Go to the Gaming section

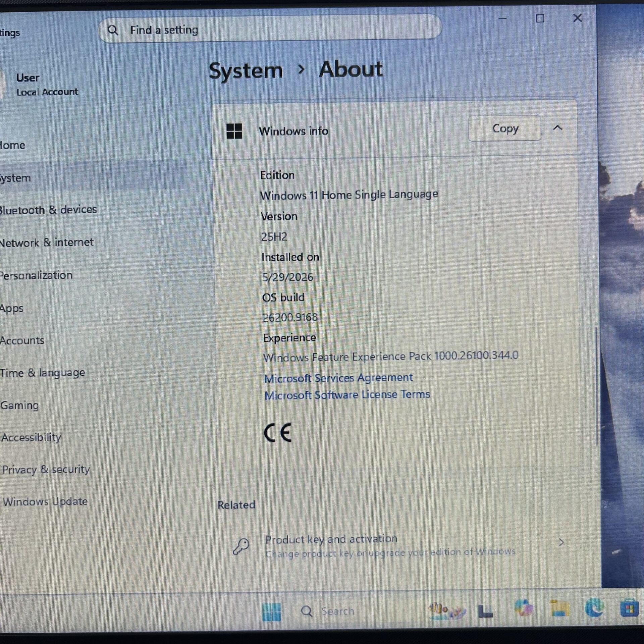[20, 405]
